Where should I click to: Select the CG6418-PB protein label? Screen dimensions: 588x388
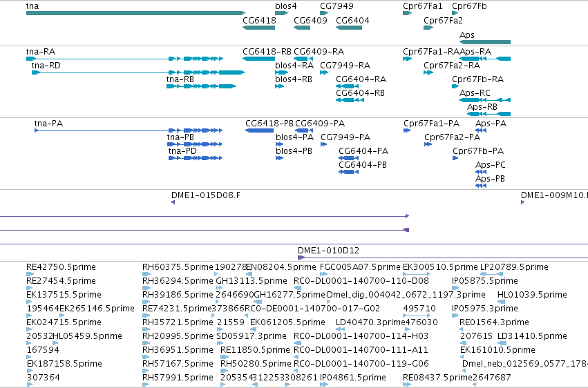(269, 123)
